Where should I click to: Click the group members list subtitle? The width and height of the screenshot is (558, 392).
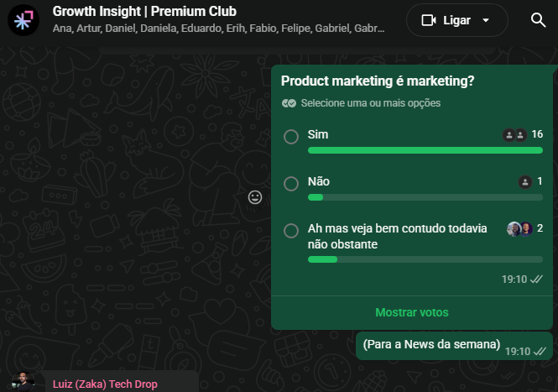[218, 29]
